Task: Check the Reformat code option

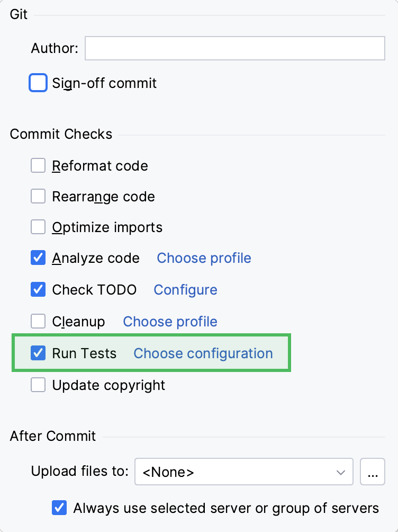Action: 38,166
